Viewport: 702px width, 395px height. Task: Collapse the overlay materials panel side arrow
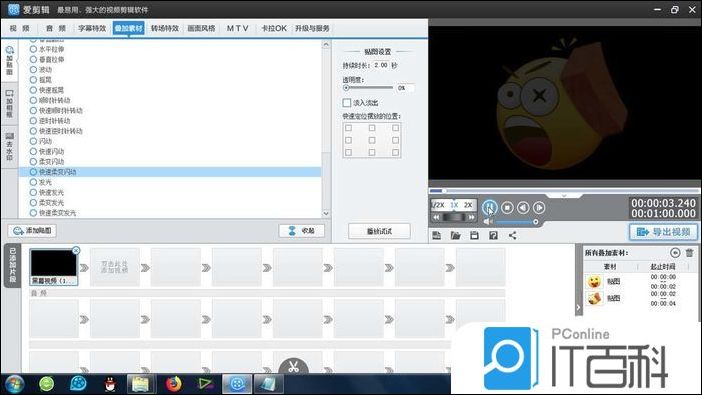578,307
